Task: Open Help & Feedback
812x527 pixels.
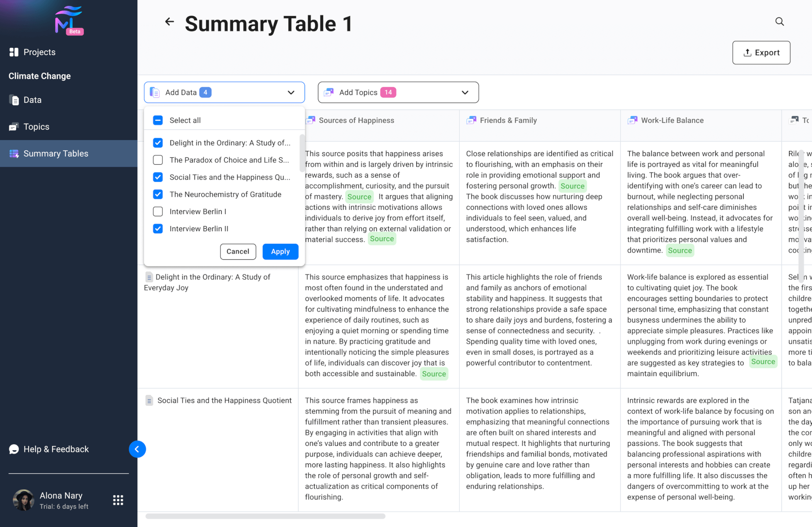Action: tap(49, 449)
